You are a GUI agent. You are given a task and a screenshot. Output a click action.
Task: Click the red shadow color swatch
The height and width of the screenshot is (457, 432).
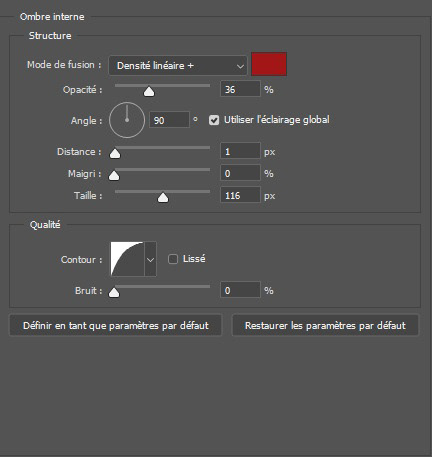coord(269,64)
